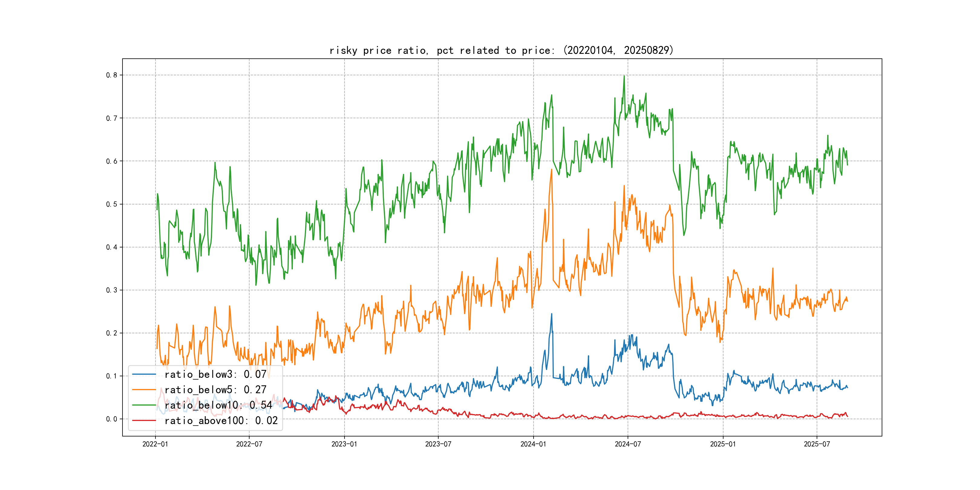Select the 'ratio_below10: 0.54' legend label
The width and height of the screenshot is (980, 490).
click(218, 405)
